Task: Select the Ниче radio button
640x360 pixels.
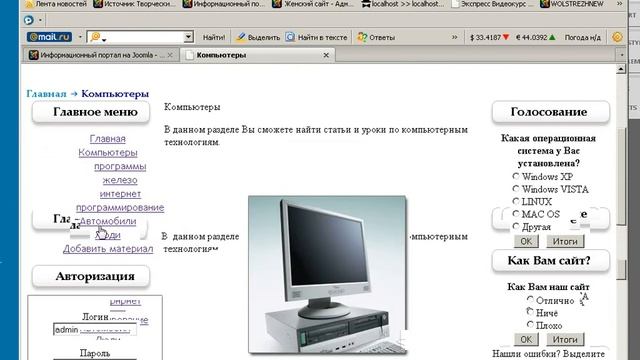Action: tap(530, 312)
